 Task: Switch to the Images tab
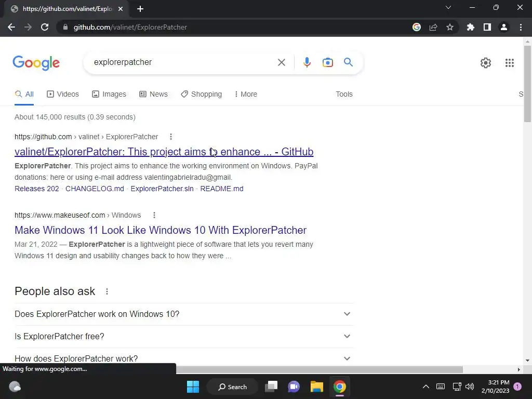pyautogui.click(x=109, y=94)
